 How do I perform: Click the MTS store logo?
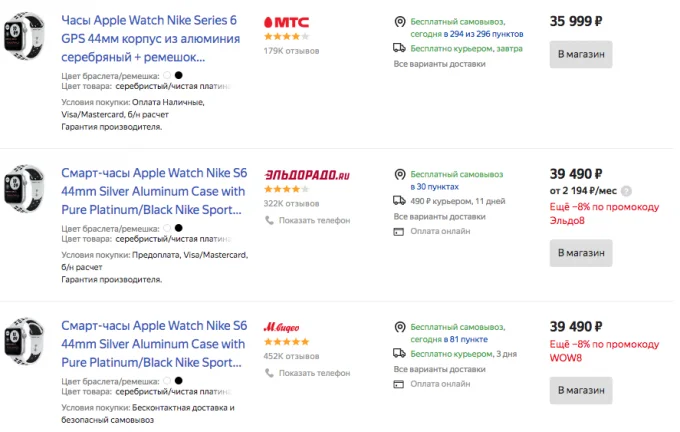click(x=287, y=22)
